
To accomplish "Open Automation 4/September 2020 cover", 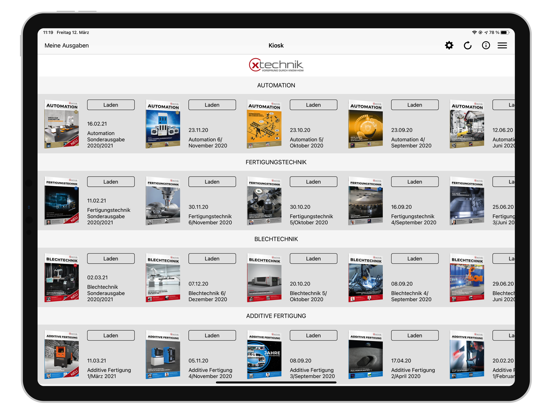I will tap(366, 124).
